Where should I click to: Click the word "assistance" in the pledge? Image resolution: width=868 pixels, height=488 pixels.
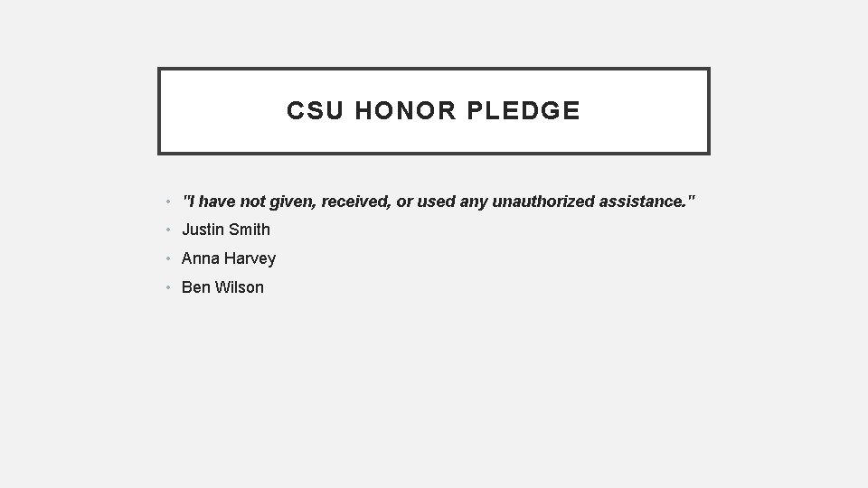644,201
